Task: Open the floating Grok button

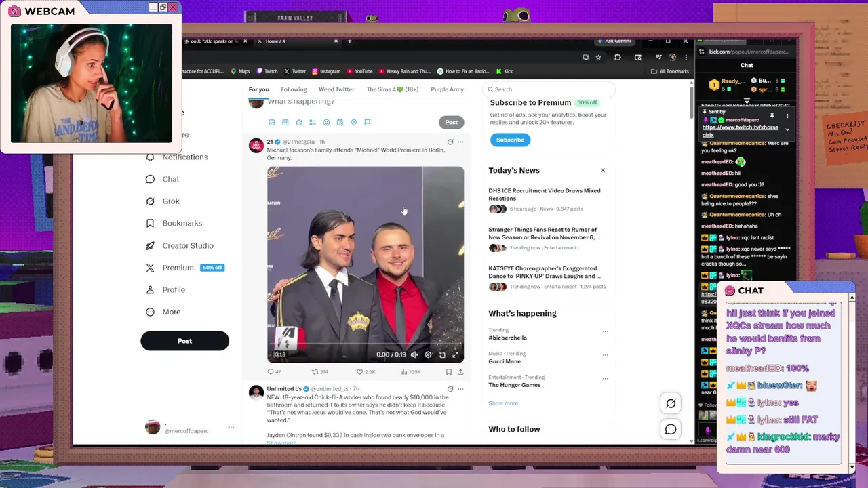Action: [671, 403]
